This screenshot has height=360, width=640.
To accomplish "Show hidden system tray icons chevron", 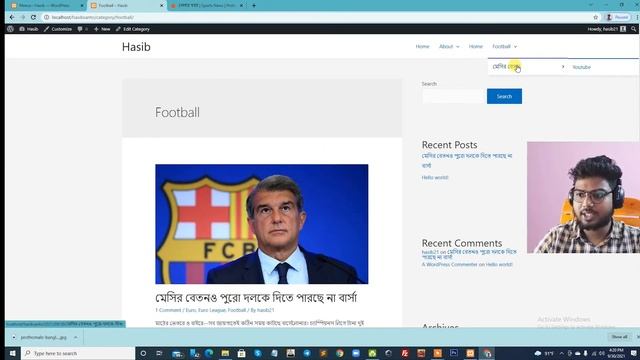I will [562, 353].
